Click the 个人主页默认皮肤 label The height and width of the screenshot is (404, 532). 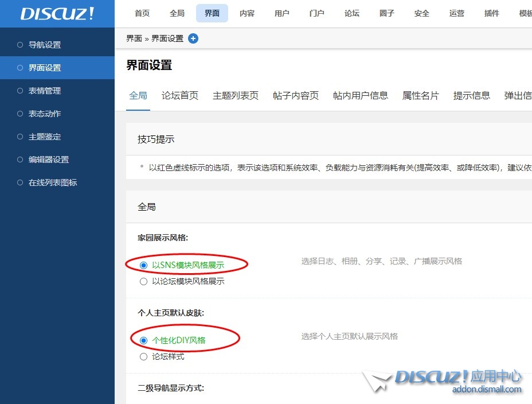(171, 313)
